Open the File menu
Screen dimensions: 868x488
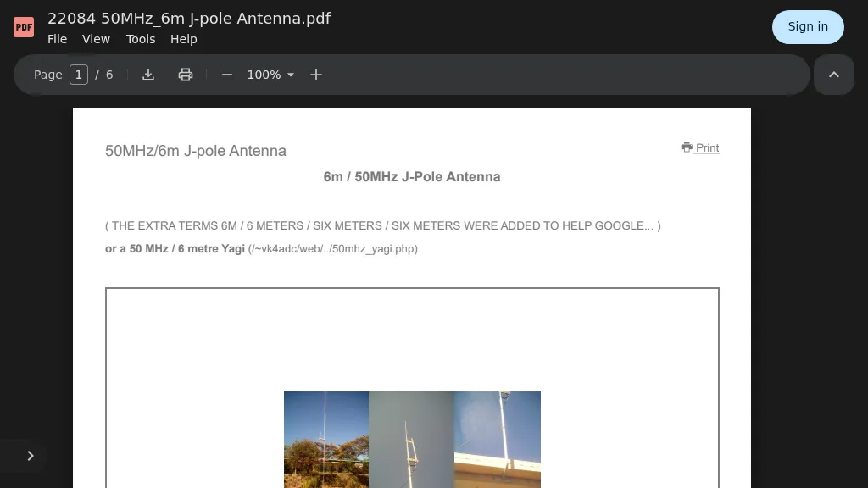coord(57,39)
